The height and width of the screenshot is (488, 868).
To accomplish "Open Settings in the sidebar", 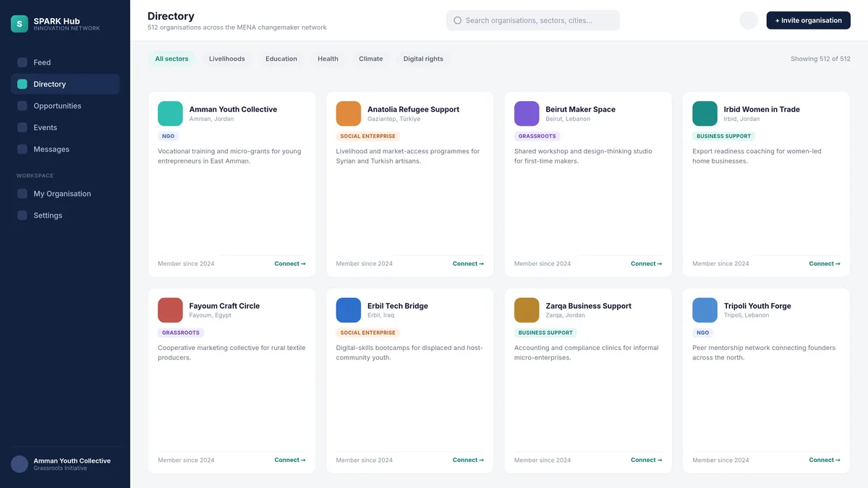I will pos(65,215).
